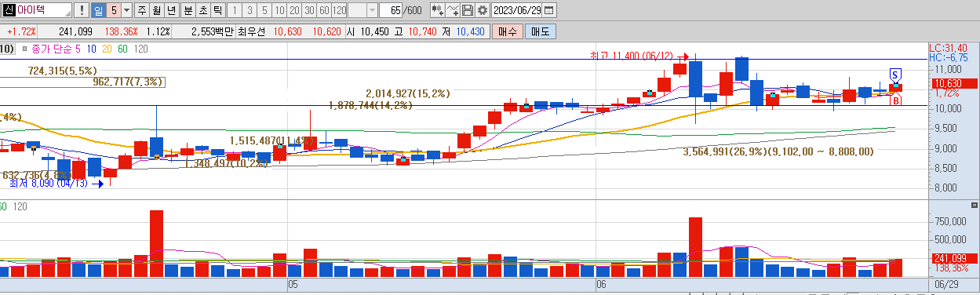Select the 30 interval button
This screenshot has height=295, width=980.
click(x=309, y=10)
